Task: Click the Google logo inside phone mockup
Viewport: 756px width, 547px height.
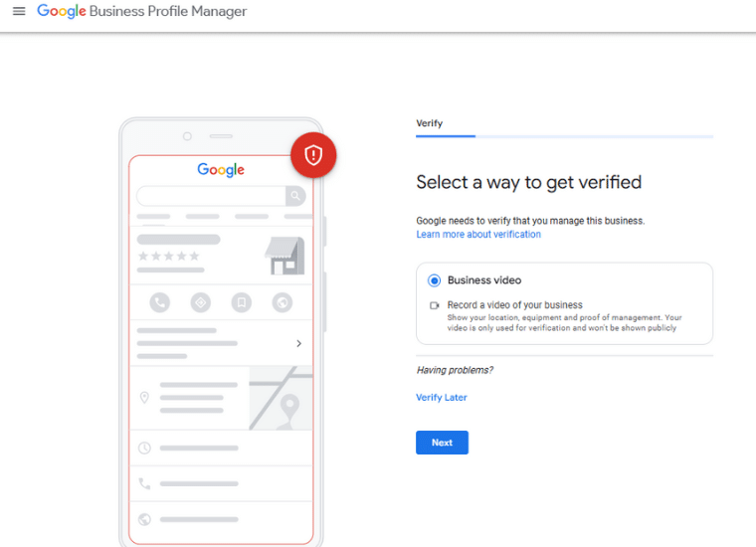Action: click(x=221, y=170)
